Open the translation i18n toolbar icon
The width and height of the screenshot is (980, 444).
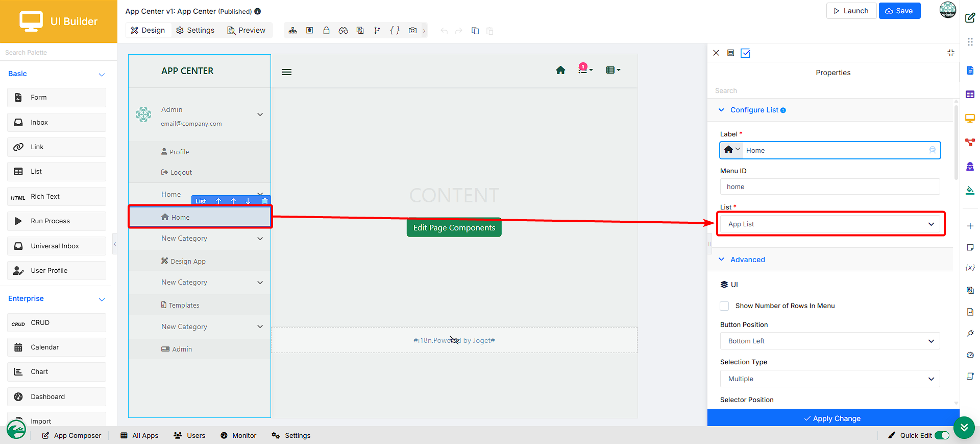click(360, 31)
